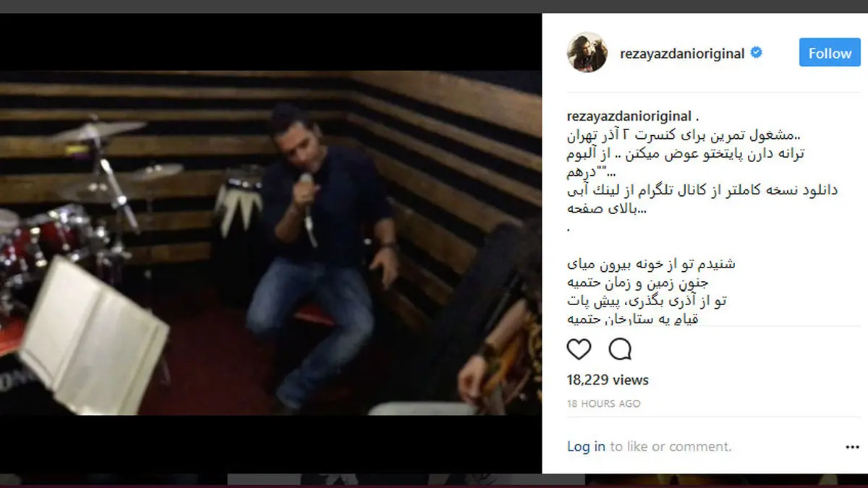Viewport: 868px width, 488px height.
Task: Open the Log in link
Action: pyautogui.click(x=586, y=447)
